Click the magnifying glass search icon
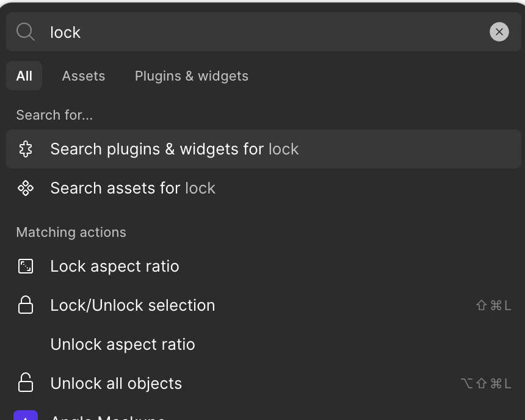This screenshot has width=525, height=420. [26, 32]
